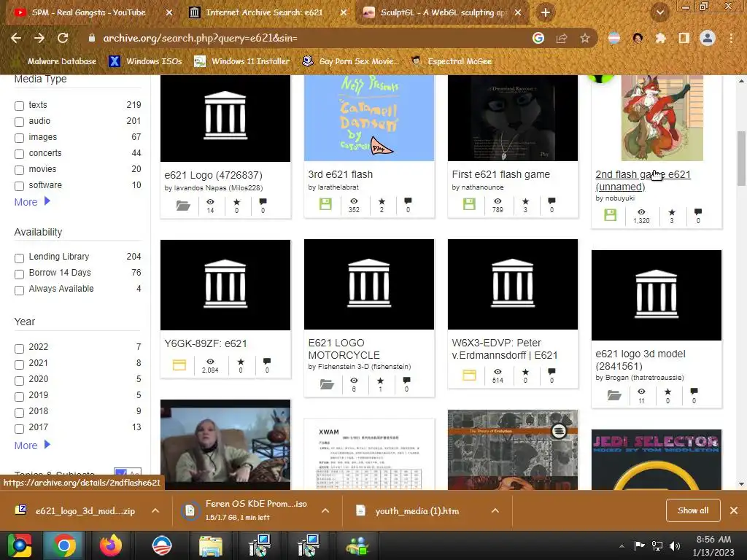Go back using the browser back arrow
This screenshot has height=560, width=747.
click(16, 38)
